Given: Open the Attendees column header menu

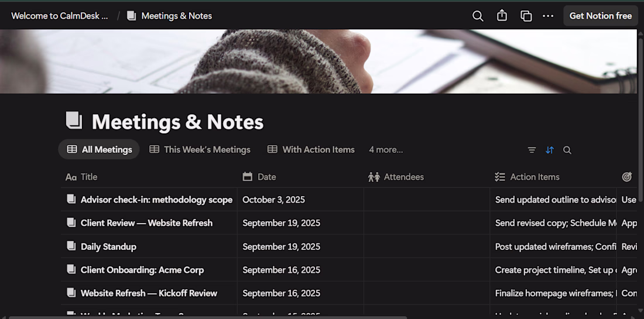Looking at the screenshot, I should coord(403,177).
